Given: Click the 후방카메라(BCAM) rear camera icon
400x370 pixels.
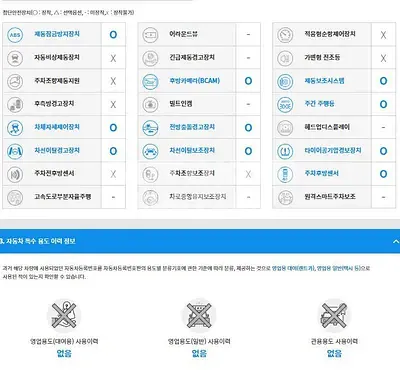Looking at the screenshot, I should click(150, 81).
